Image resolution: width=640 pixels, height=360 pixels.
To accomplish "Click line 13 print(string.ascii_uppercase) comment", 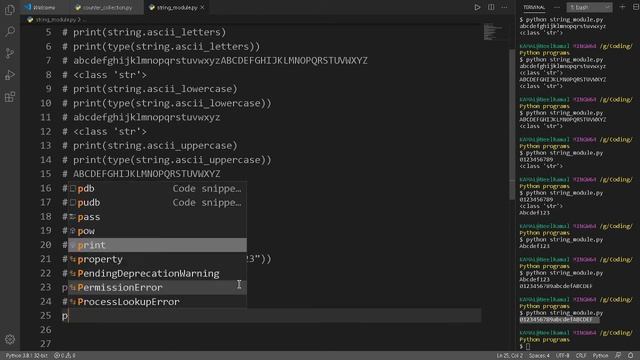I will (x=149, y=145).
